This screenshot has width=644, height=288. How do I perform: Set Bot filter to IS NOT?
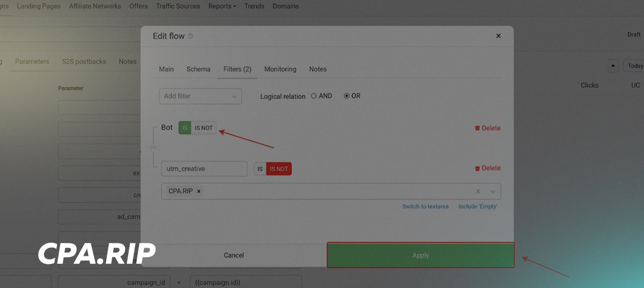click(203, 128)
